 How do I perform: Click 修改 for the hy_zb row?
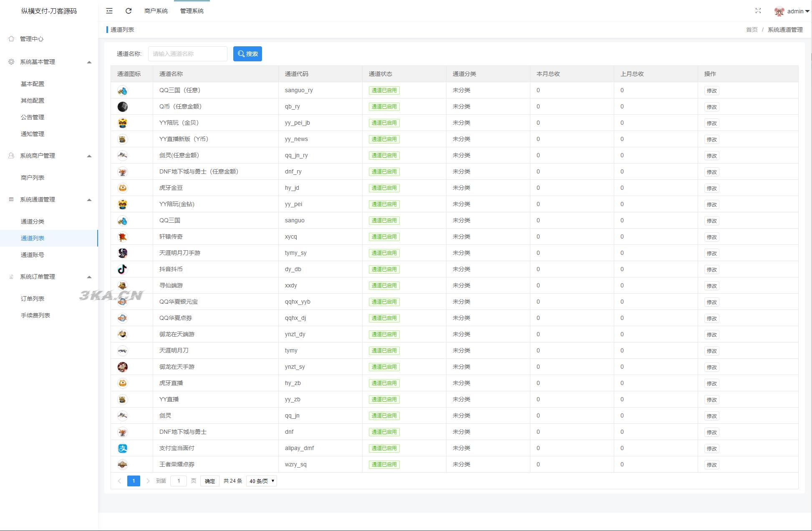click(x=711, y=383)
